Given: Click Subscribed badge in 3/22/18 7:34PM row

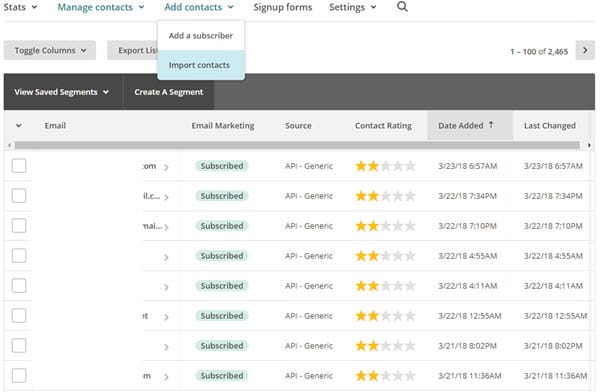Looking at the screenshot, I should pos(222,196).
